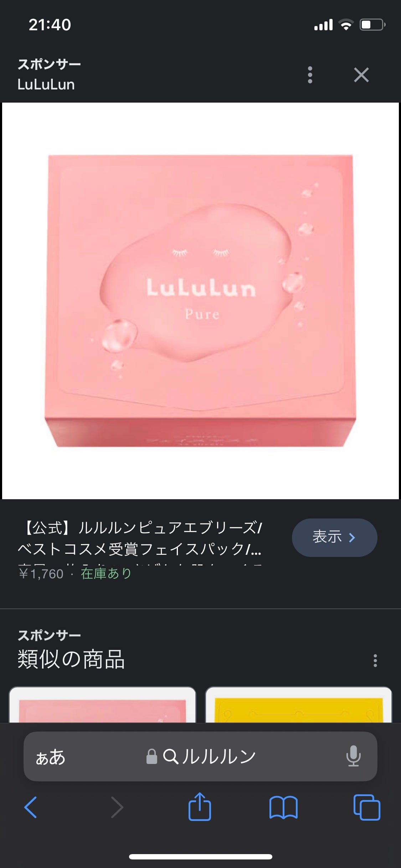Tap the LuLuLun sponsor name header
This screenshot has width=401, height=868.
tap(46, 84)
